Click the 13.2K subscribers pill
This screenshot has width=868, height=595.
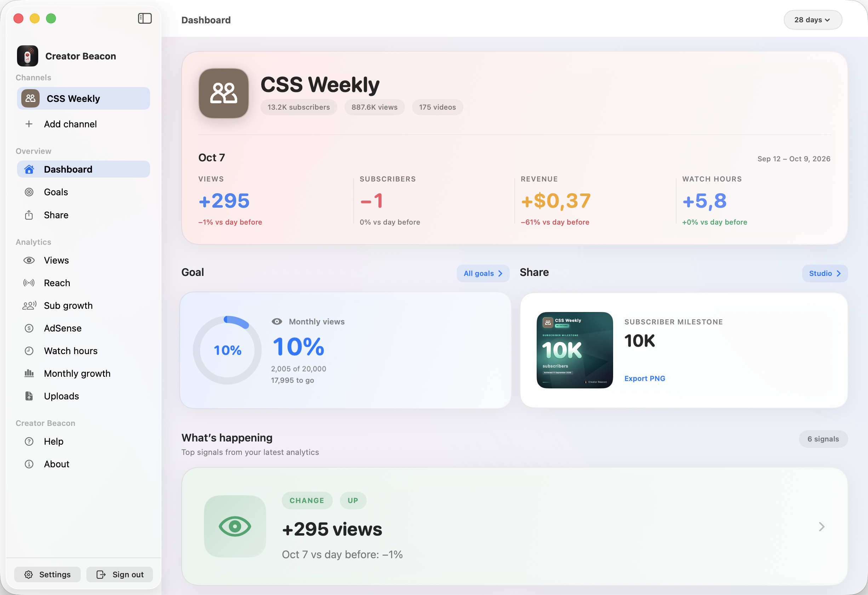click(299, 107)
